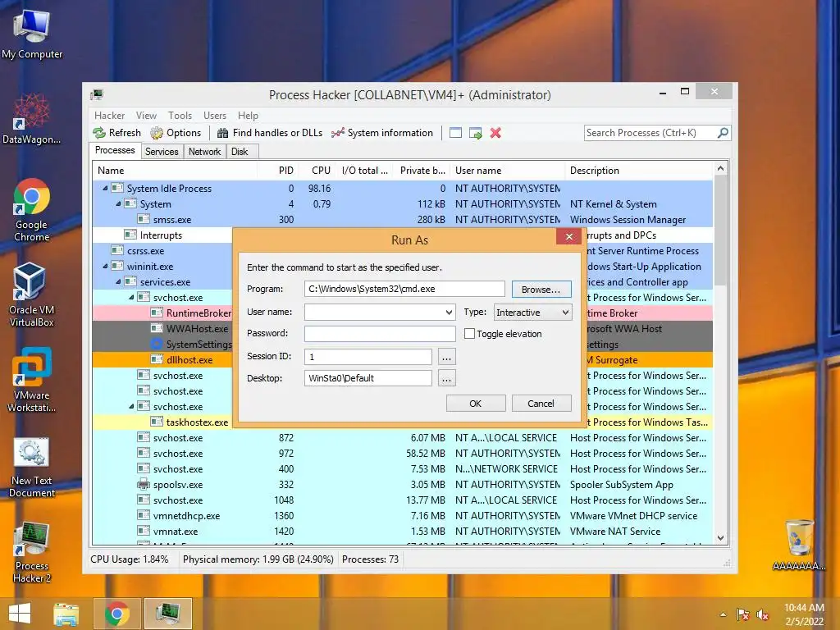Screen dimensions: 840x630
Task: Click the New Text Document icon
Action: 32,467
